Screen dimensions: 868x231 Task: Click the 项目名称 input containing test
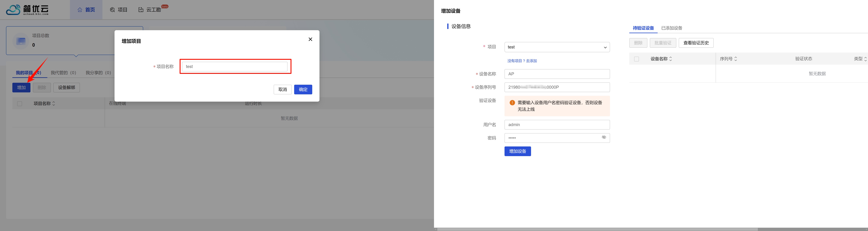point(235,67)
